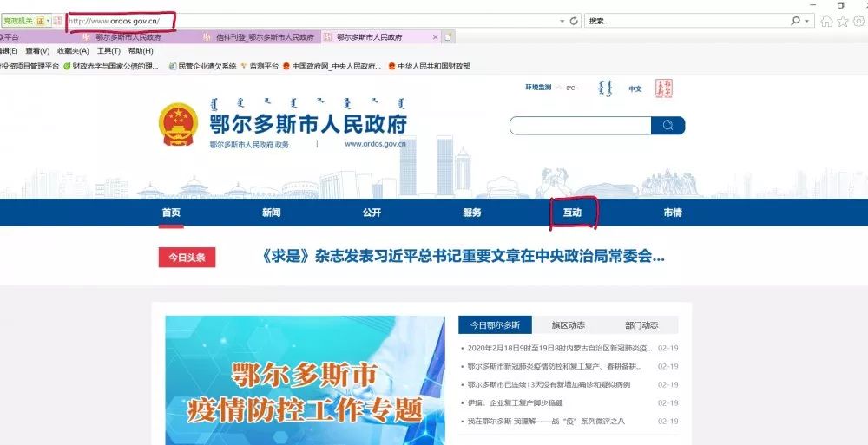
Task: Open the 服务 navigation item
Action: (x=472, y=213)
